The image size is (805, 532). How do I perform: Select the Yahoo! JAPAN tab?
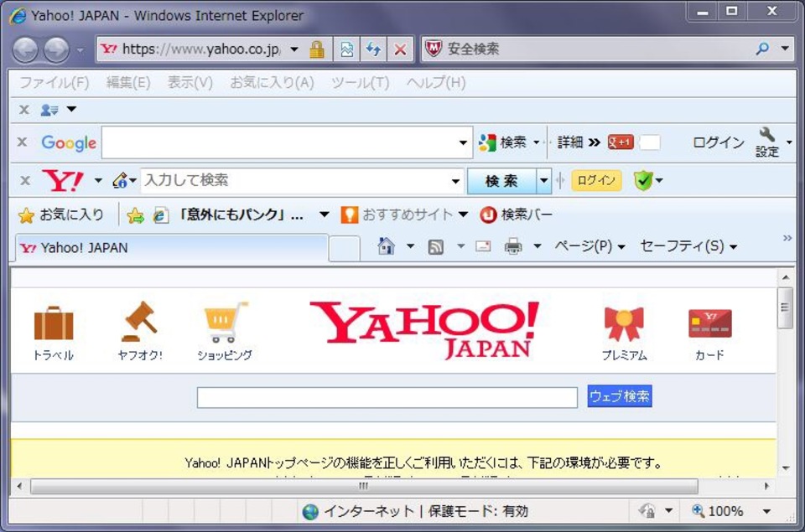tap(171, 248)
